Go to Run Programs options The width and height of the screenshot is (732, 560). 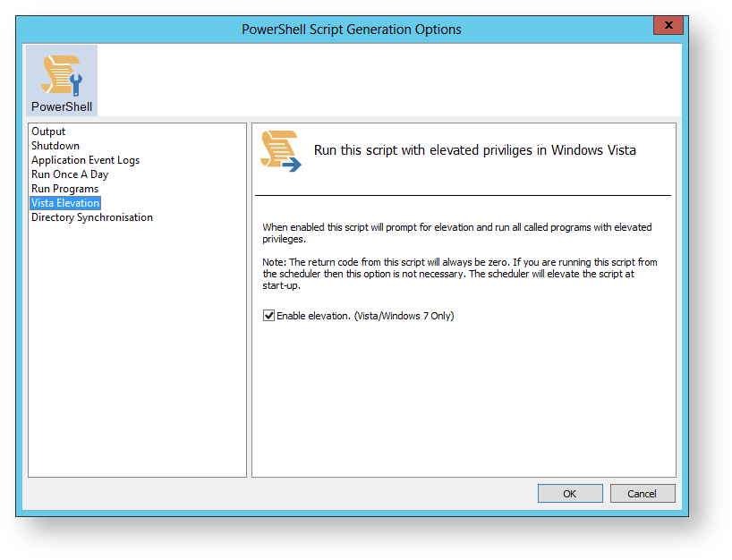click(x=65, y=189)
